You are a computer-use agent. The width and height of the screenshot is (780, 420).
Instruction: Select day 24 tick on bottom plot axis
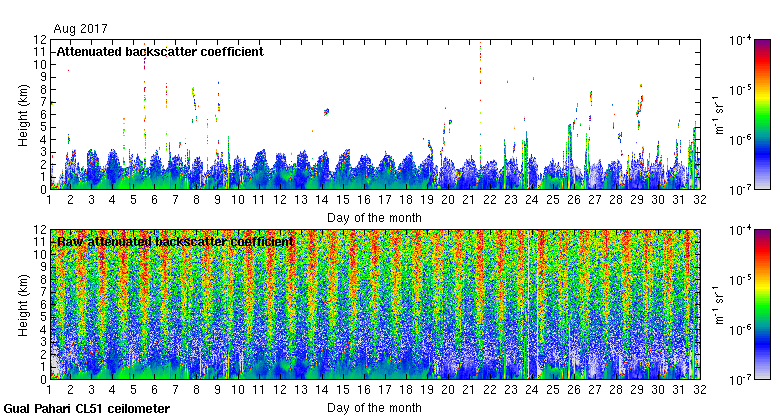pos(532,391)
